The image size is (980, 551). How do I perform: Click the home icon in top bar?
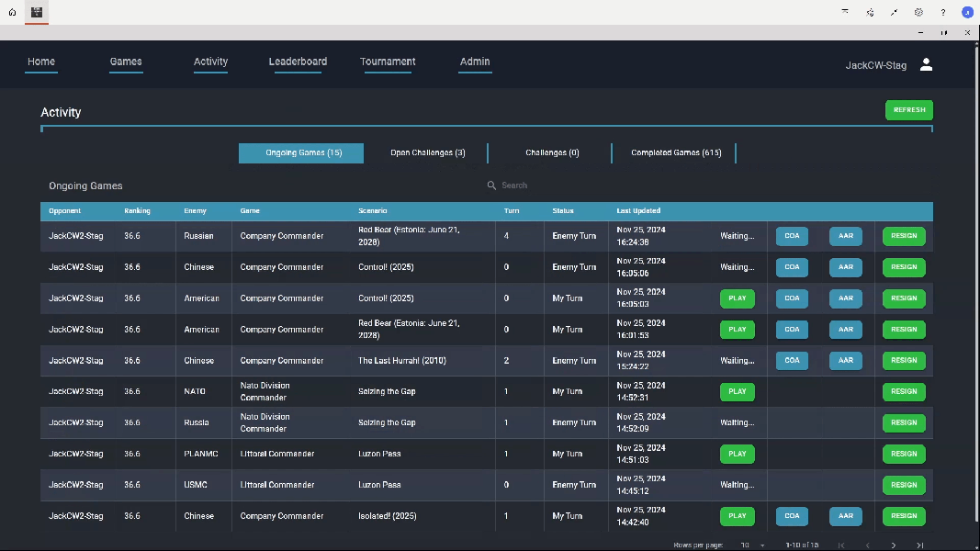(12, 13)
